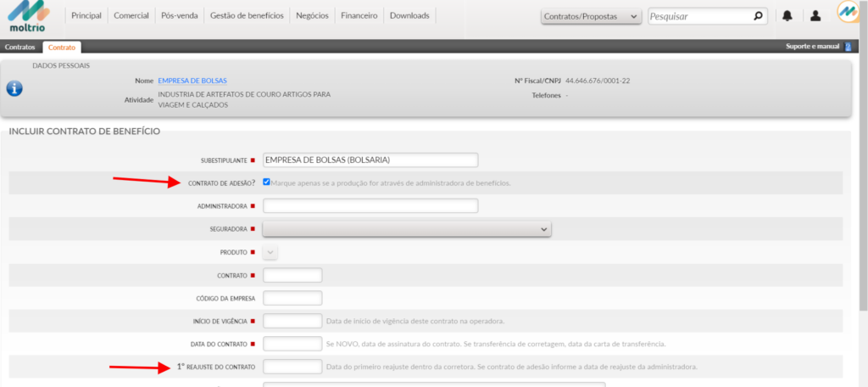Image resolution: width=868 pixels, height=387 pixels.
Task: Click the blue info icon
Action: pyautogui.click(x=14, y=88)
